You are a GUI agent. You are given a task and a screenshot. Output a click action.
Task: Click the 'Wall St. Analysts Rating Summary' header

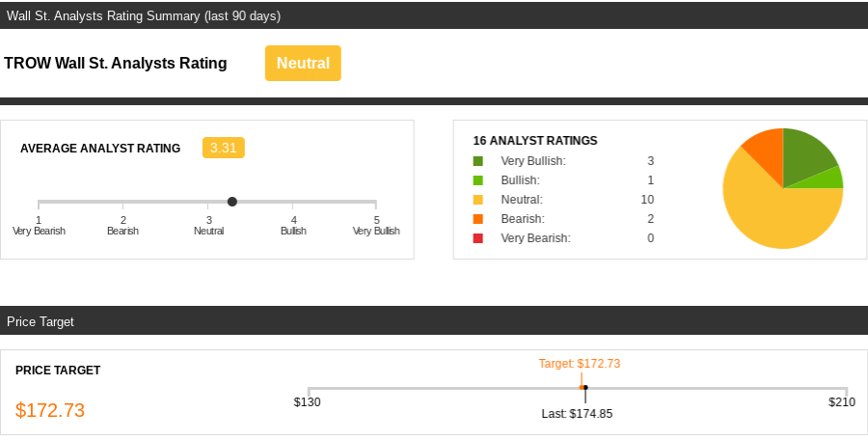point(144,16)
